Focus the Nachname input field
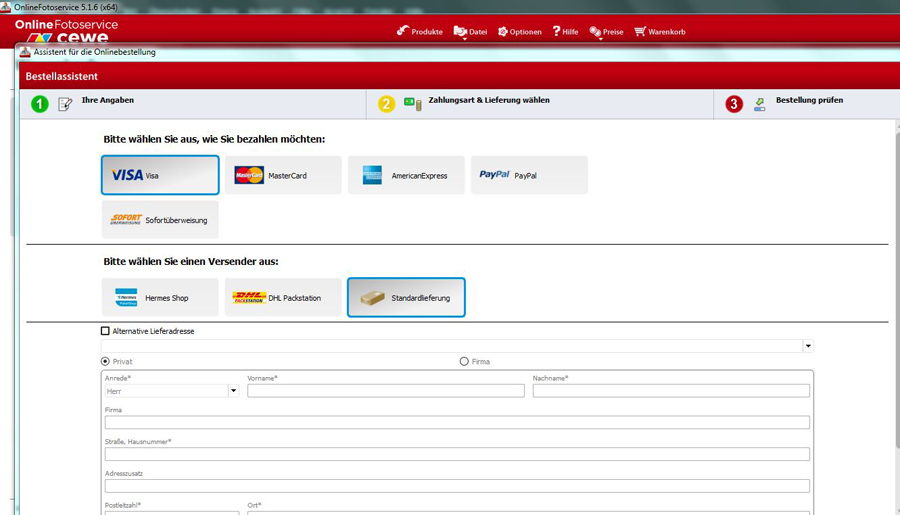Viewport: 900px width, 515px height. pos(671,391)
